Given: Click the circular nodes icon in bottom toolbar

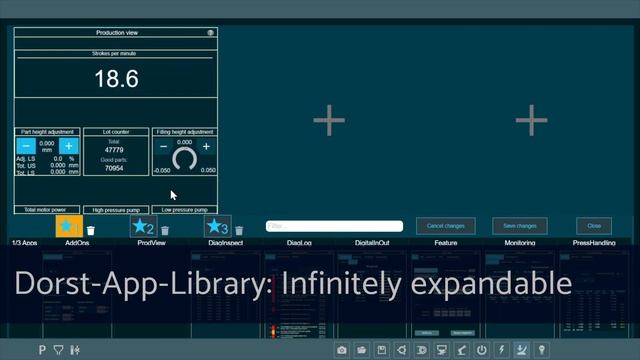Looking at the screenshot, I should point(402,350).
